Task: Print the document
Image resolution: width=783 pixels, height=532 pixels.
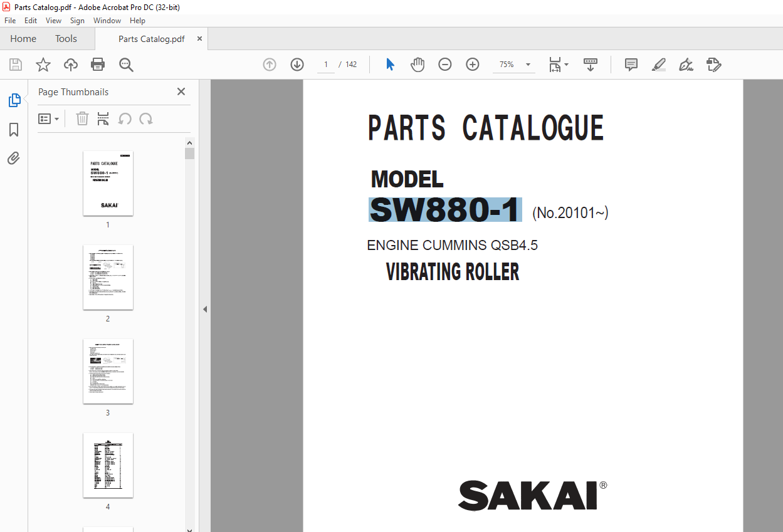Action: pos(98,65)
